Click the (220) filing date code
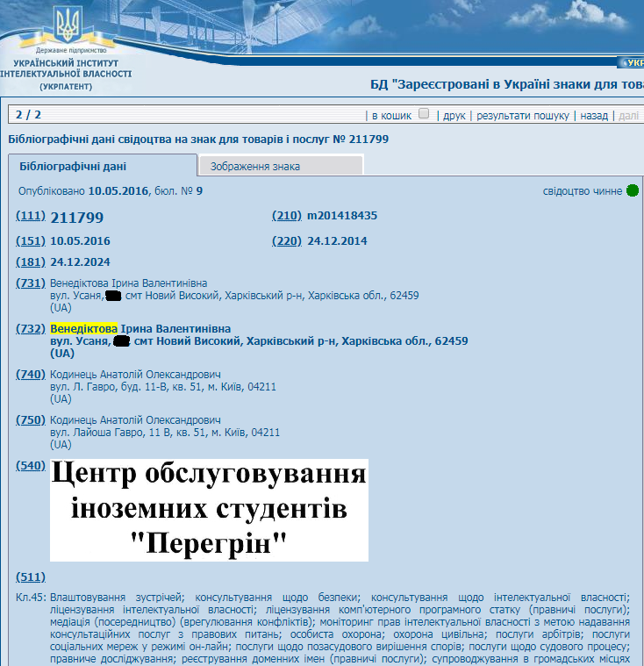 [286, 241]
